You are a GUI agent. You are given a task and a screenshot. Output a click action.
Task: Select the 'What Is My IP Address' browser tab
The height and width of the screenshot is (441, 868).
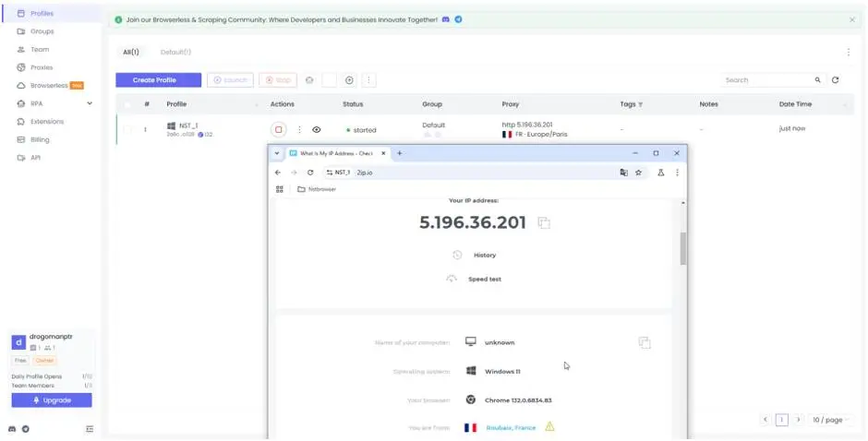click(x=336, y=153)
